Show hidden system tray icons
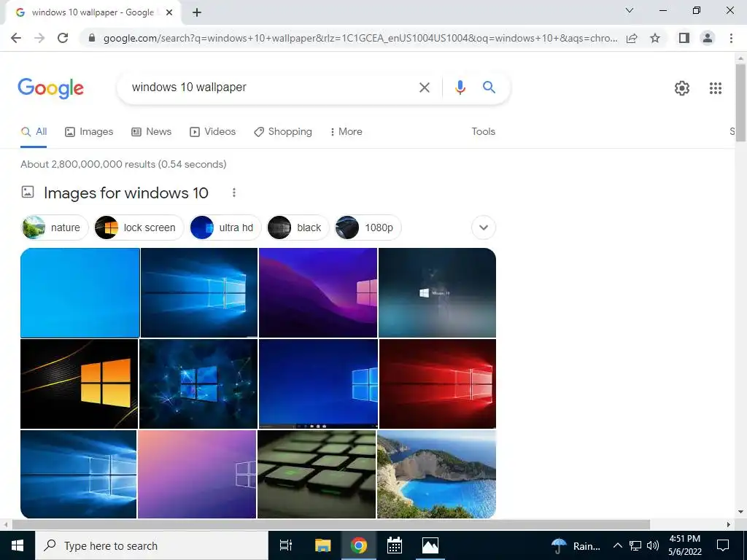Screen dimensions: 747x560 [x=617, y=545]
